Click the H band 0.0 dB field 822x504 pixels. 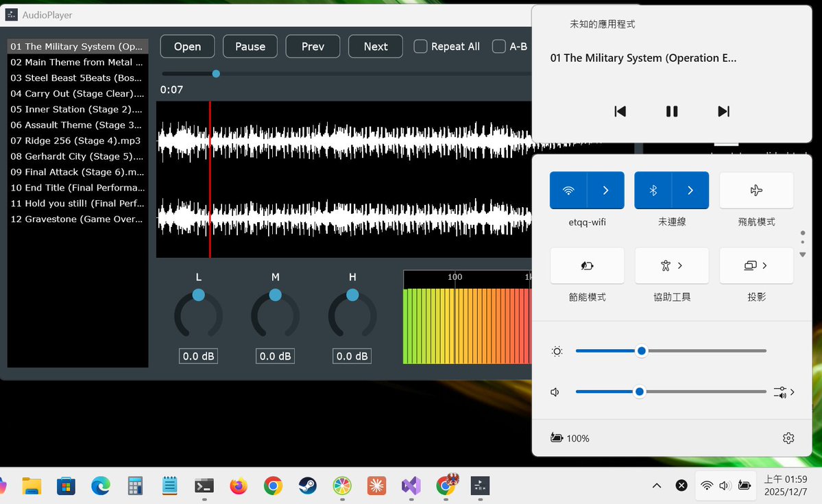pyautogui.click(x=352, y=356)
